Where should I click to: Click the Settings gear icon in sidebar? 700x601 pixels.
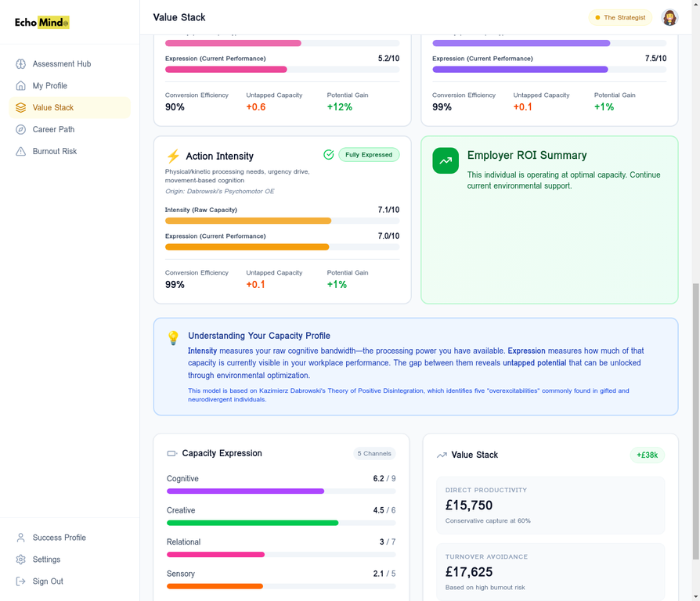pyautogui.click(x=21, y=560)
